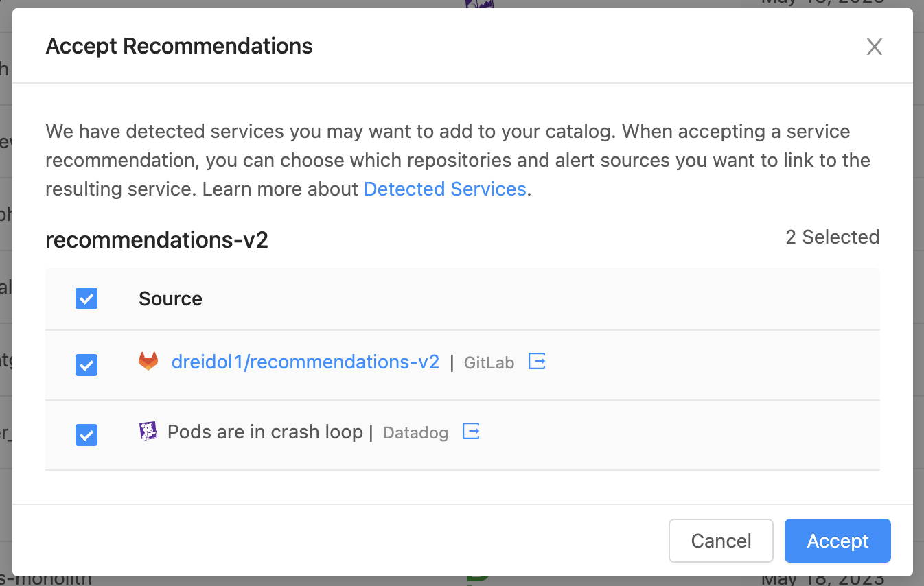Click the Pods are in crash loop text
The height and width of the screenshot is (586, 924).
pos(265,432)
